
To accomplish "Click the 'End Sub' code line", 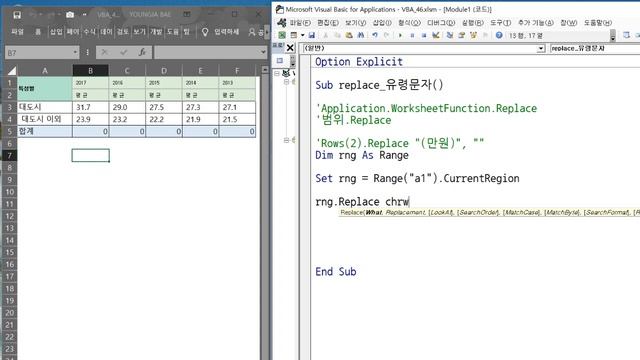I will [336, 271].
